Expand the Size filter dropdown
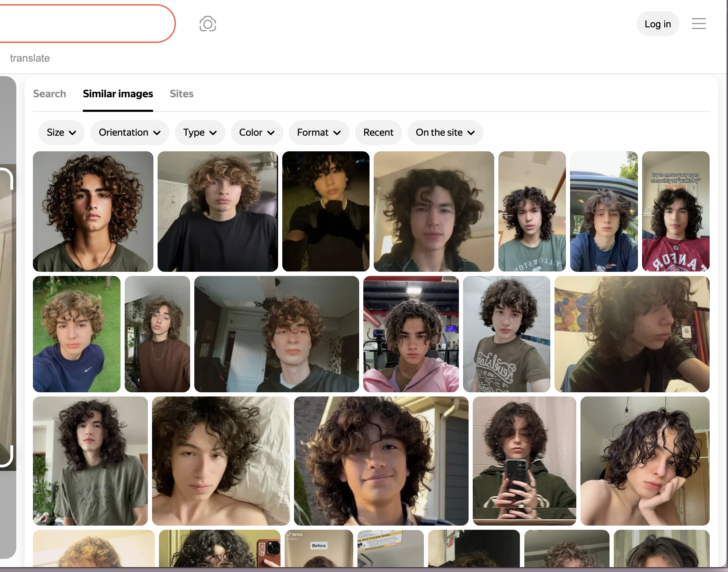 (x=61, y=133)
